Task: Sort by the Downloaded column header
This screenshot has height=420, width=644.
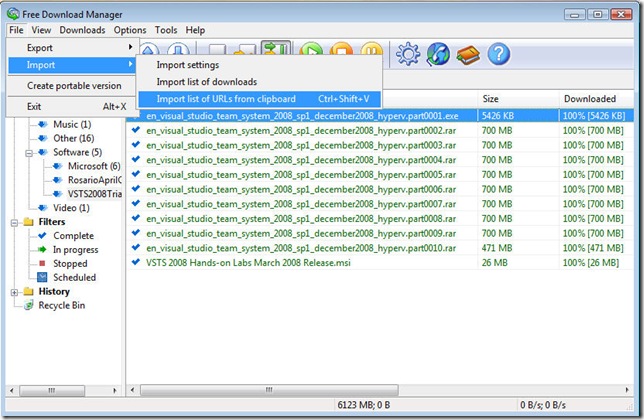Action: click(x=596, y=99)
